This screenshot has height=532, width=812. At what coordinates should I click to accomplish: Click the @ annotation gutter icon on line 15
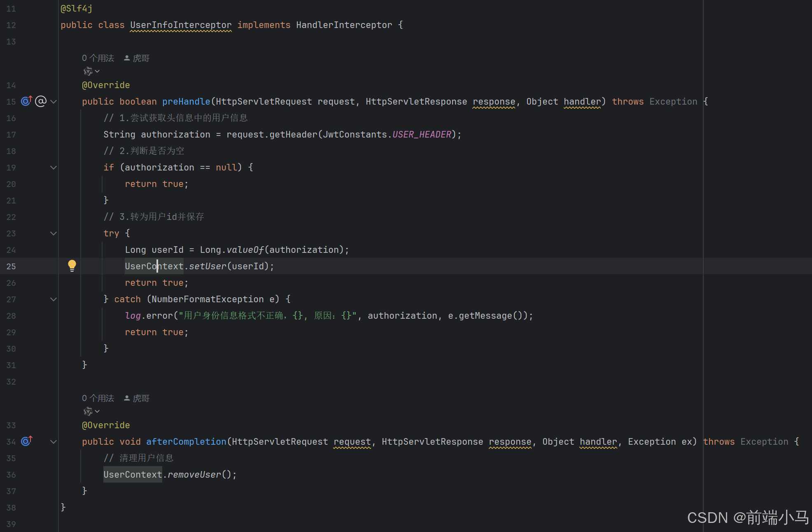pyautogui.click(x=41, y=101)
